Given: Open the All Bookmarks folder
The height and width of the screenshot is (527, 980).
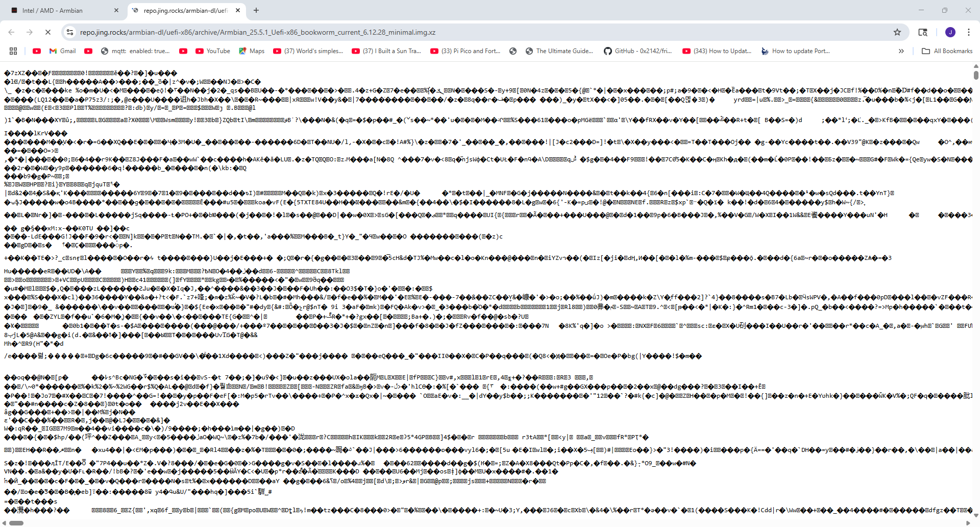Looking at the screenshot, I should pos(947,51).
